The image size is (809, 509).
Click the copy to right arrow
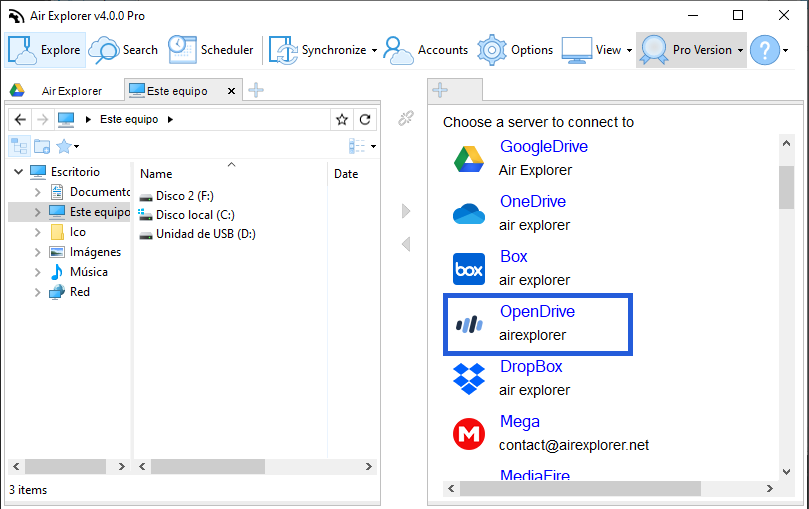[x=406, y=211]
